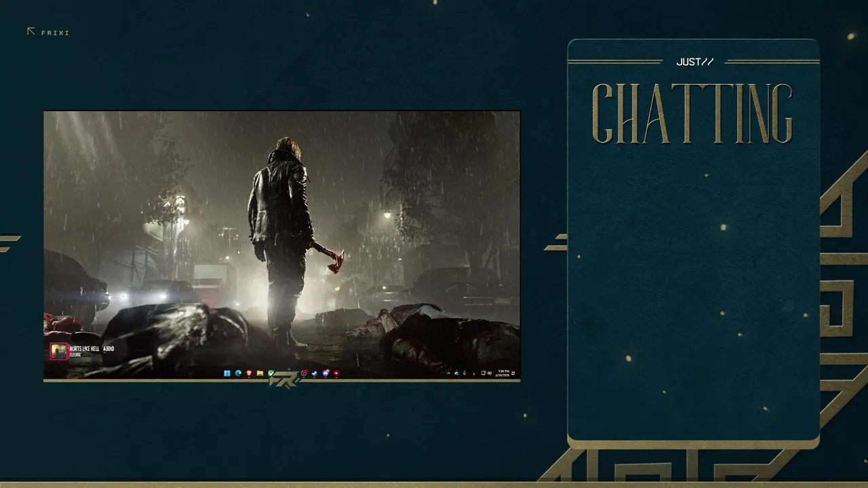Switch to OBS Studio in taskbar
This screenshot has width=868, height=488.
click(x=304, y=373)
